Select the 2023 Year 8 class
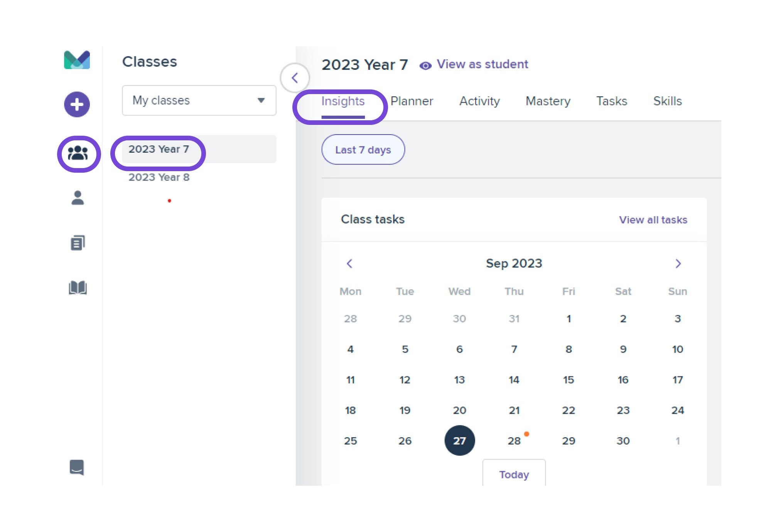Image resolution: width=783 pixels, height=532 pixels. pos(159,177)
